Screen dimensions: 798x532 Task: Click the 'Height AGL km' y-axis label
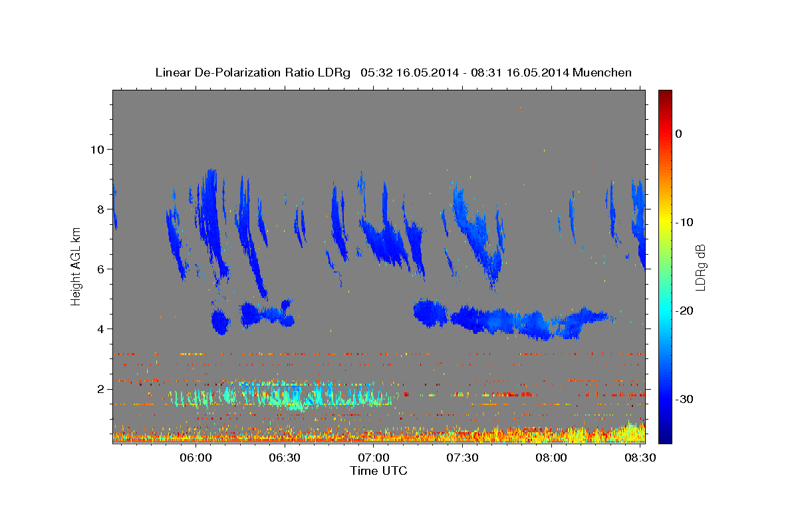pyautogui.click(x=76, y=266)
